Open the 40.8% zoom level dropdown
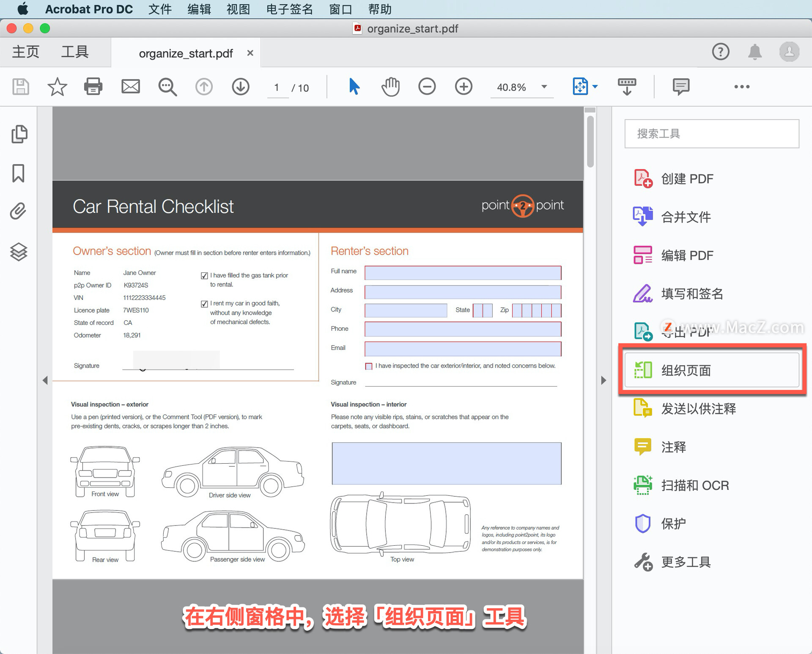 [x=544, y=87]
